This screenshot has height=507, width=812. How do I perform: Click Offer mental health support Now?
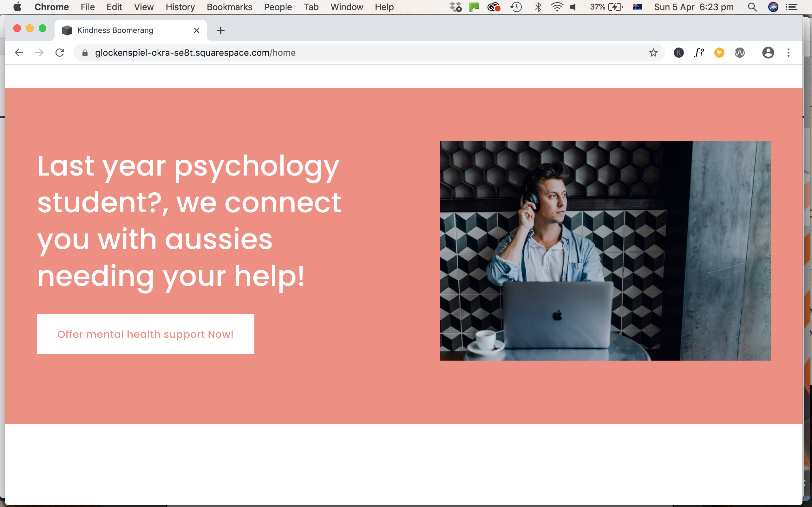(x=145, y=334)
